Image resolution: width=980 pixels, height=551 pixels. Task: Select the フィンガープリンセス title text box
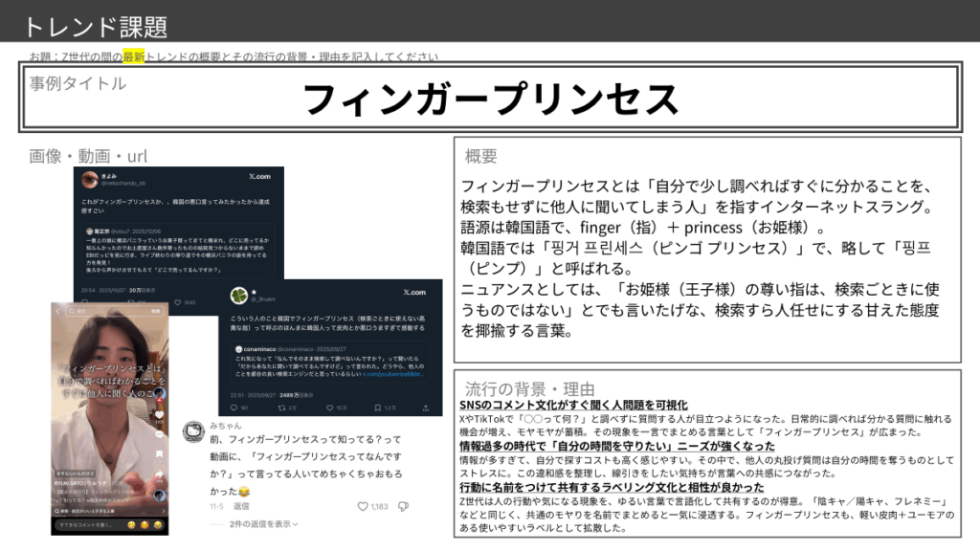pyautogui.click(x=489, y=99)
